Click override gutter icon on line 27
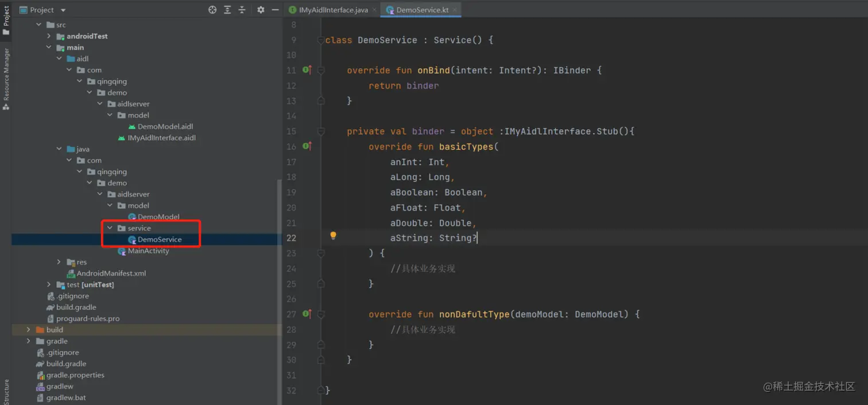 307,314
